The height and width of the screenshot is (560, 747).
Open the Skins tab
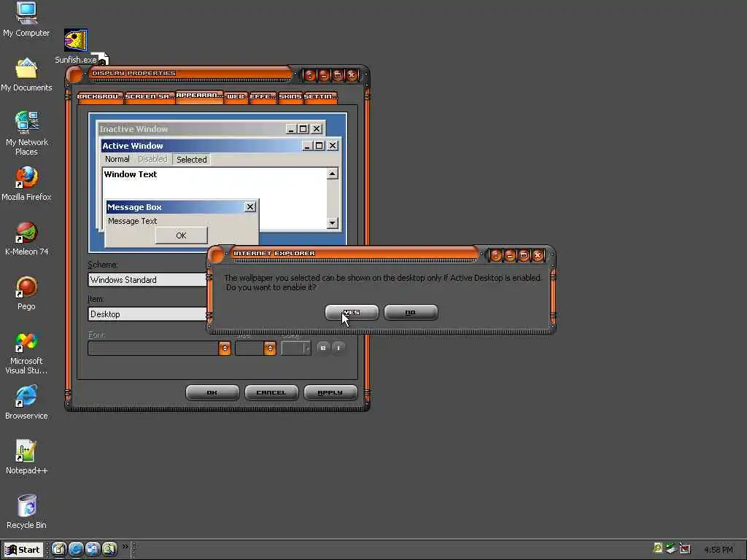click(290, 97)
